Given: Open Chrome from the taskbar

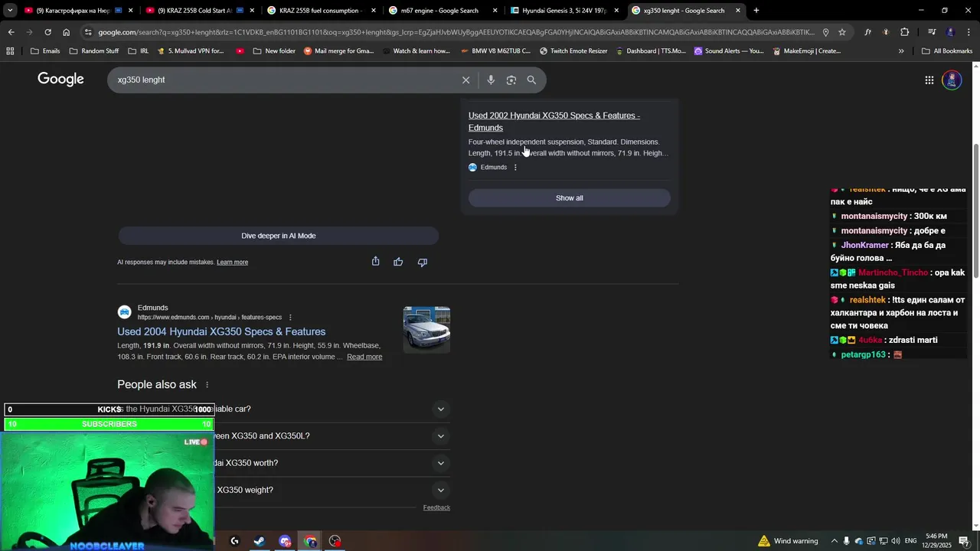Looking at the screenshot, I should tap(310, 541).
